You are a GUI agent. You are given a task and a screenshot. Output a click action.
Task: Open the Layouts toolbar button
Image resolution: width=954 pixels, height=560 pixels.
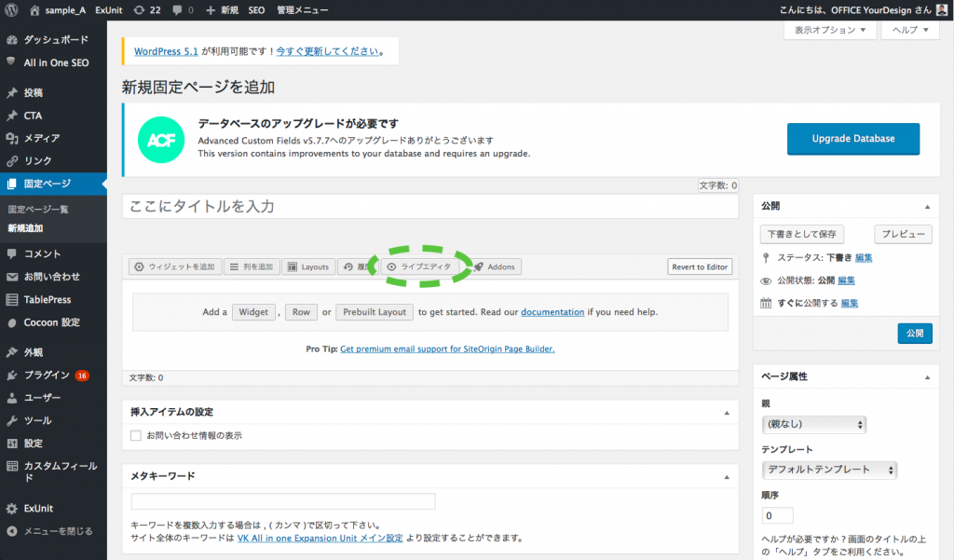coord(307,266)
